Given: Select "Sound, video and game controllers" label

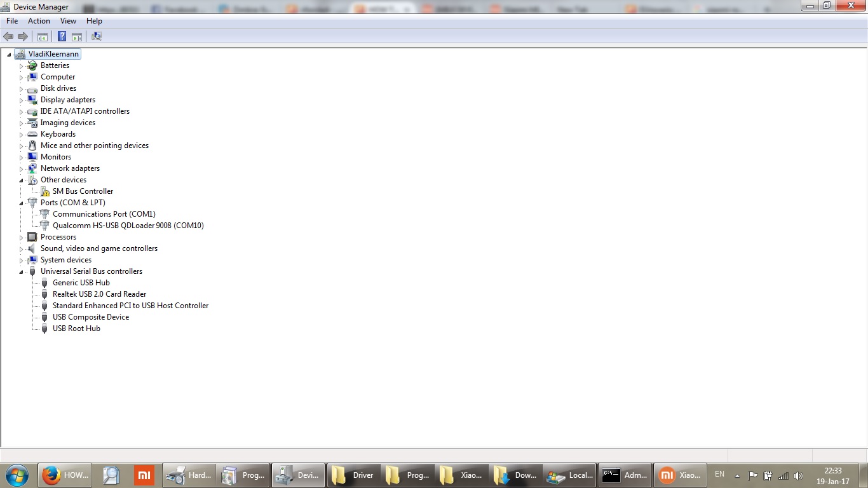Looking at the screenshot, I should (x=99, y=248).
